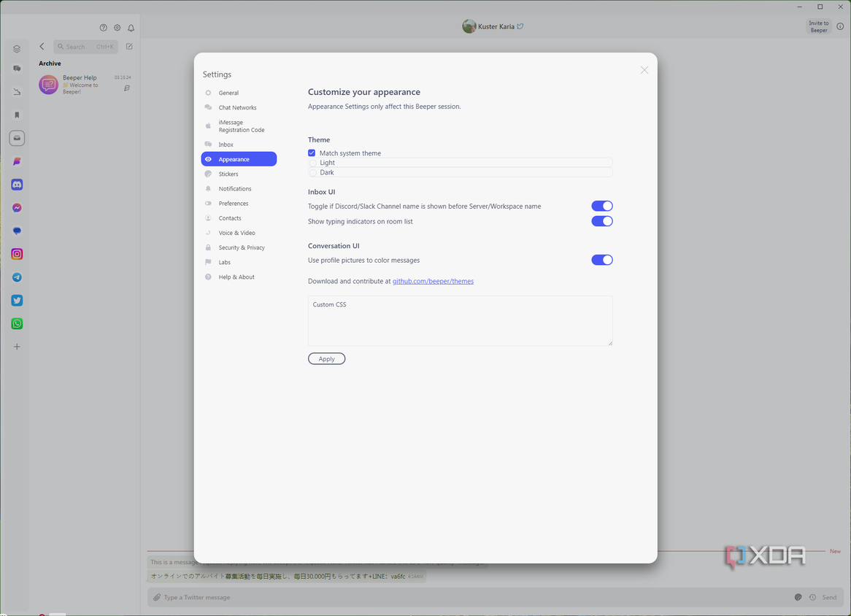Open iMessage Registration Code section
Screen dimensions: 851x616
[x=239, y=126]
